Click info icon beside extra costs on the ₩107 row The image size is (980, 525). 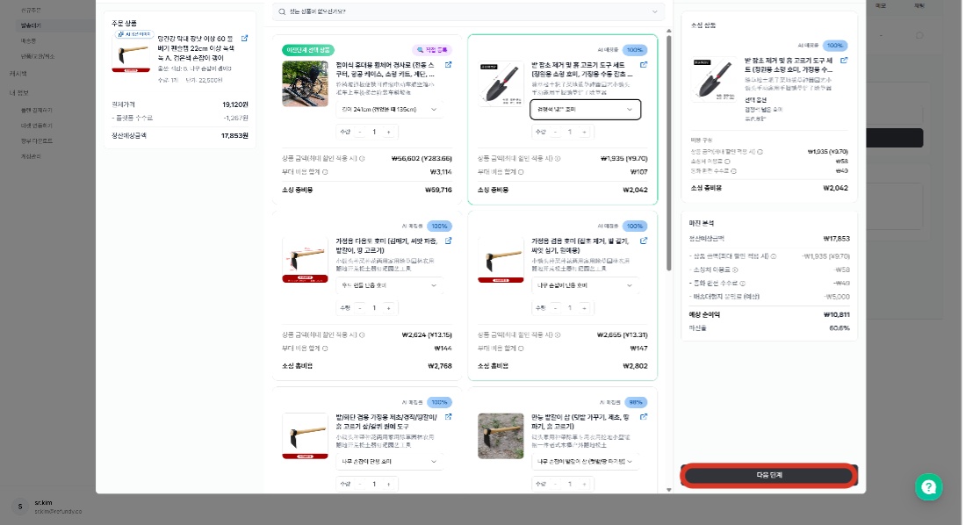(521, 172)
